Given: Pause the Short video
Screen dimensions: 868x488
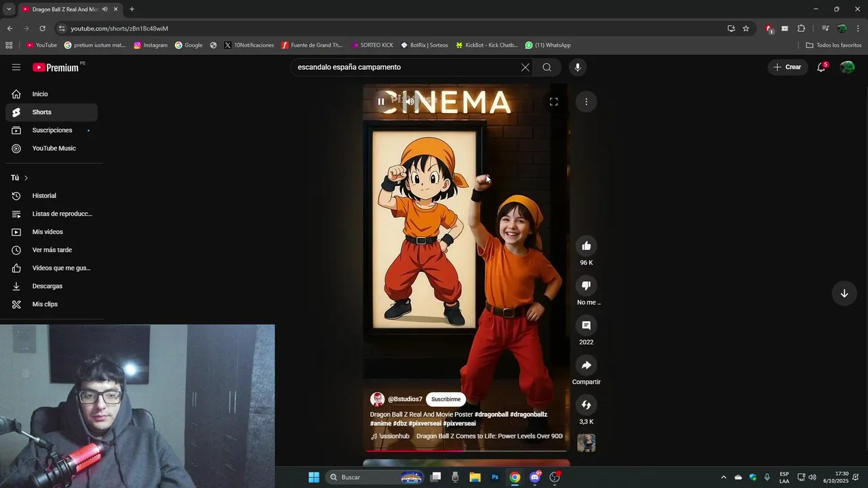Looking at the screenshot, I should click(381, 102).
